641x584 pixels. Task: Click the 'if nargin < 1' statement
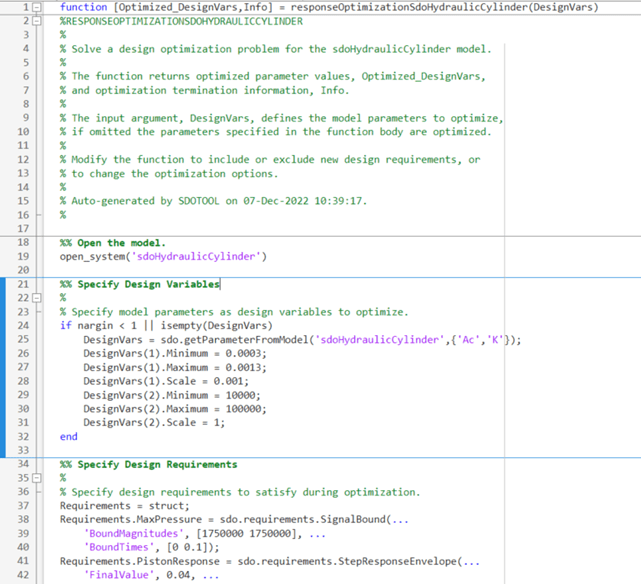coord(166,326)
